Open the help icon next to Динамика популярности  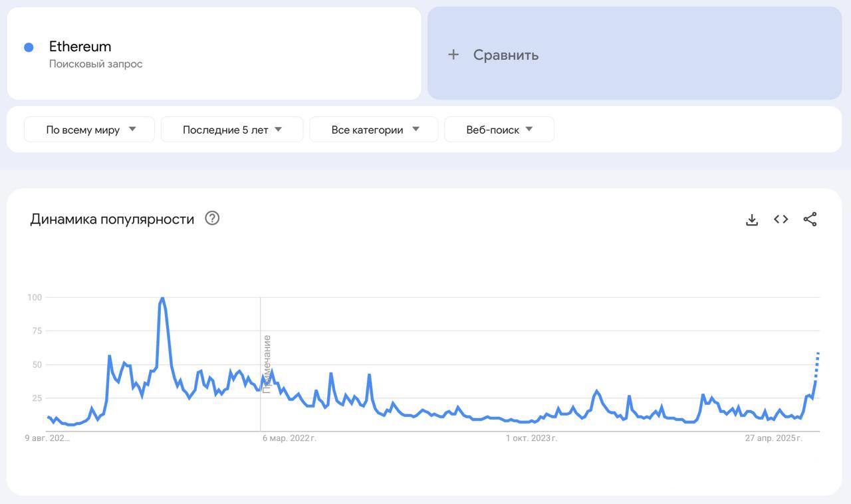click(x=212, y=218)
